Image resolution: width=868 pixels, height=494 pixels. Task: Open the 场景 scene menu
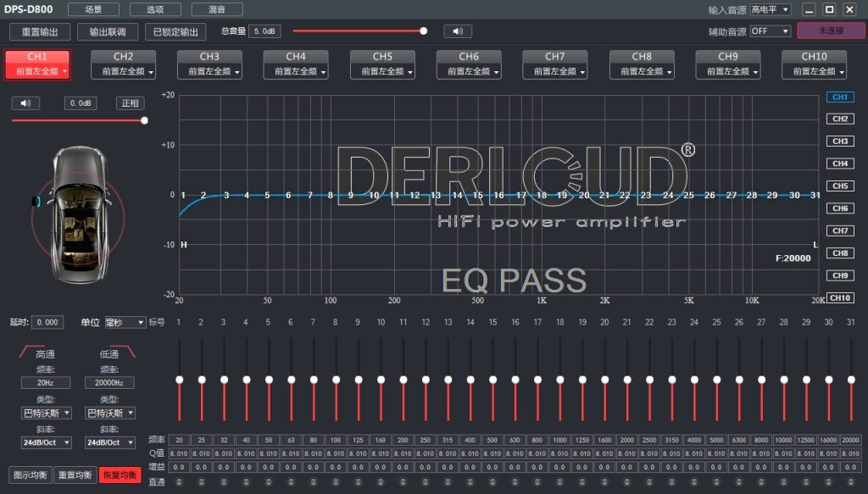coord(93,9)
